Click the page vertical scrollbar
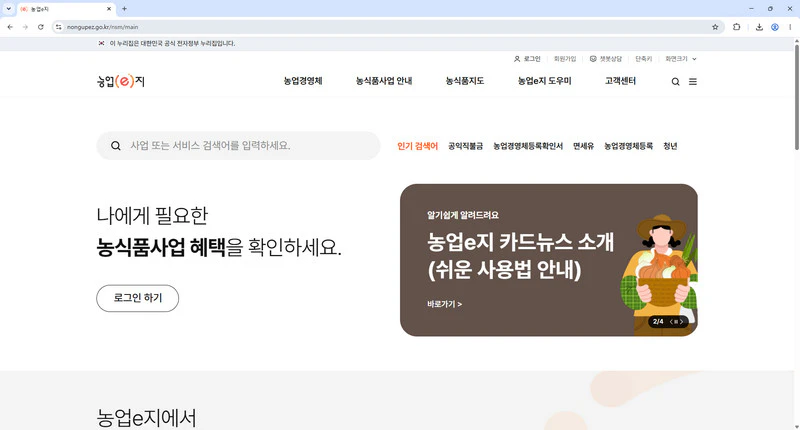This screenshot has height=430, width=800. tap(796, 97)
